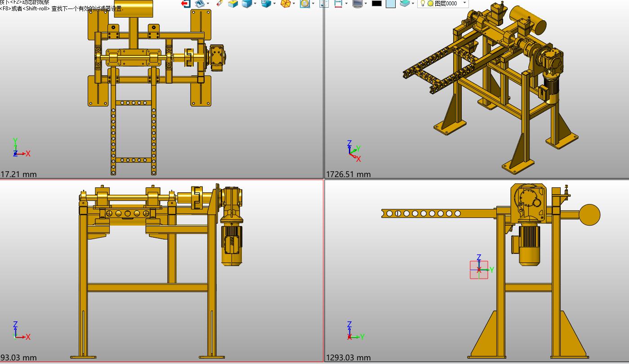This screenshot has width=629, height=364.
Task: Expand the solid blue cube dropdown arrow
Action: point(255,3)
